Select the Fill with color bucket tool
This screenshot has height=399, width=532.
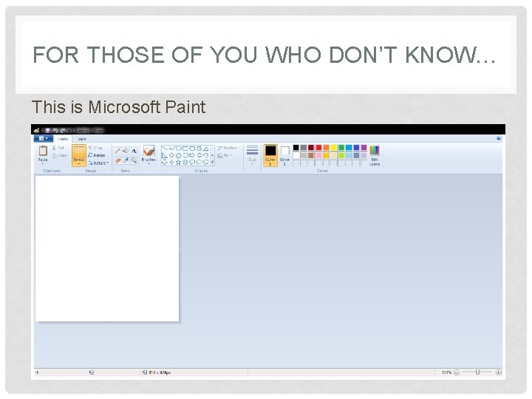[126, 151]
